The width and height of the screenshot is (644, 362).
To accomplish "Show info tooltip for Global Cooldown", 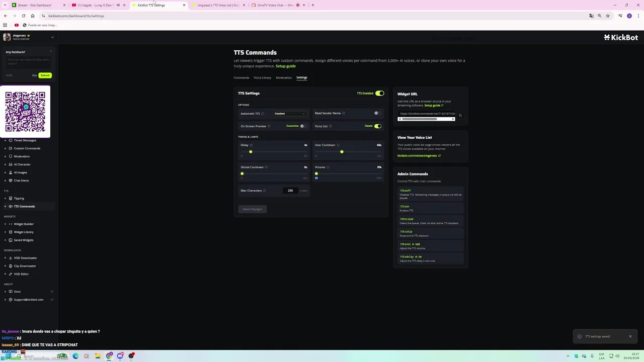I will tap(266, 167).
